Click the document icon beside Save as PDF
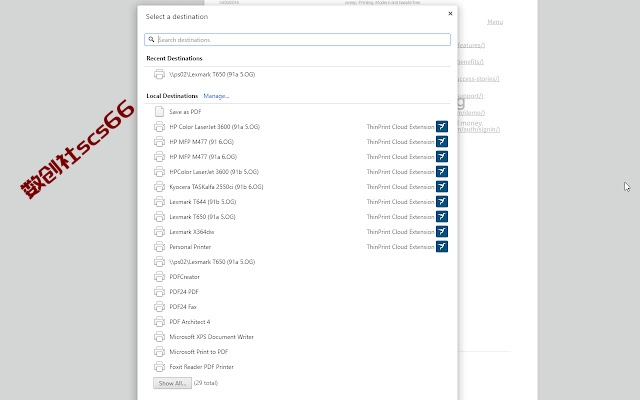640x400 pixels. [159, 111]
